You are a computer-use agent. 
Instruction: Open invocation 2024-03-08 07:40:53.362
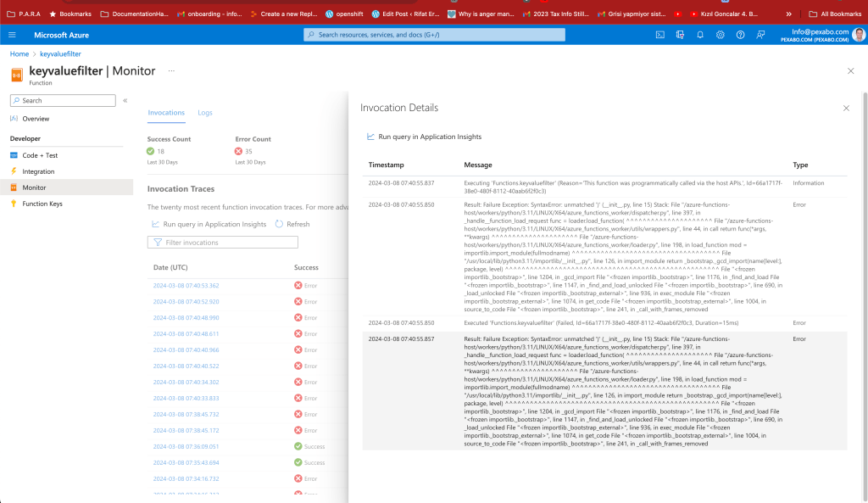pyautogui.click(x=186, y=286)
